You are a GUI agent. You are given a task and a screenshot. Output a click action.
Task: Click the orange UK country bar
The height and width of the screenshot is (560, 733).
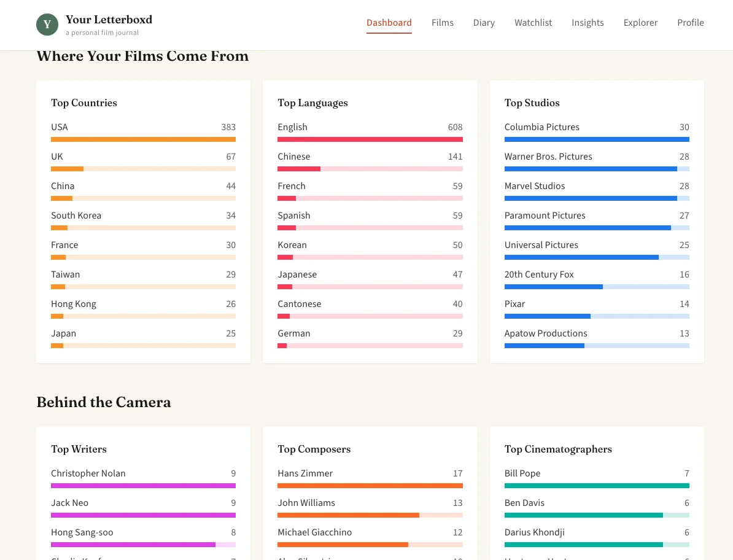coord(68,169)
